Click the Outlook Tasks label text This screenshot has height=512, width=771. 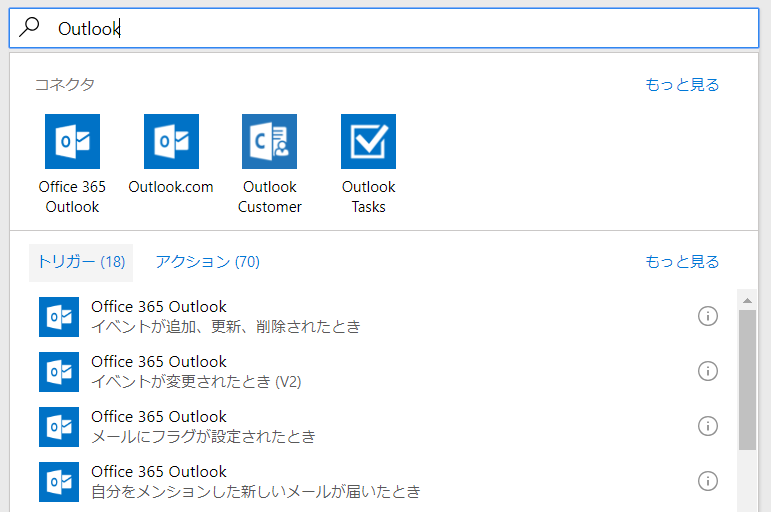point(368,197)
